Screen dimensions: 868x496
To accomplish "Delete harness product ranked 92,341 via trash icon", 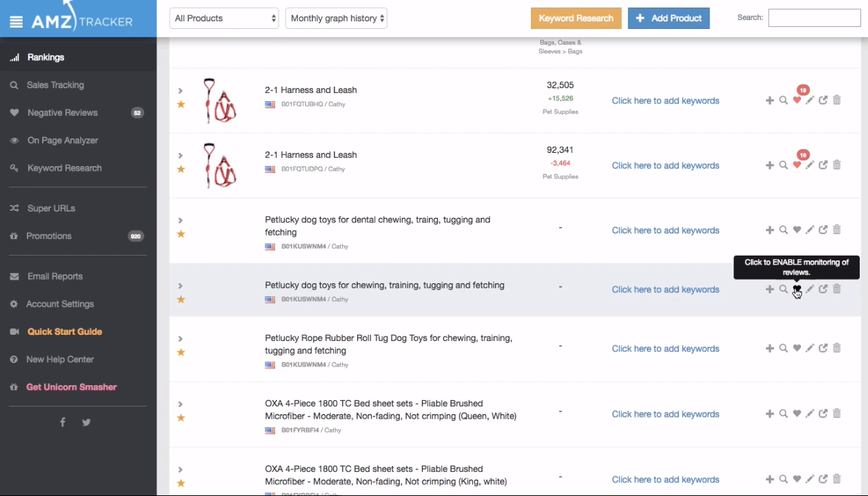I will [x=837, y=165].
